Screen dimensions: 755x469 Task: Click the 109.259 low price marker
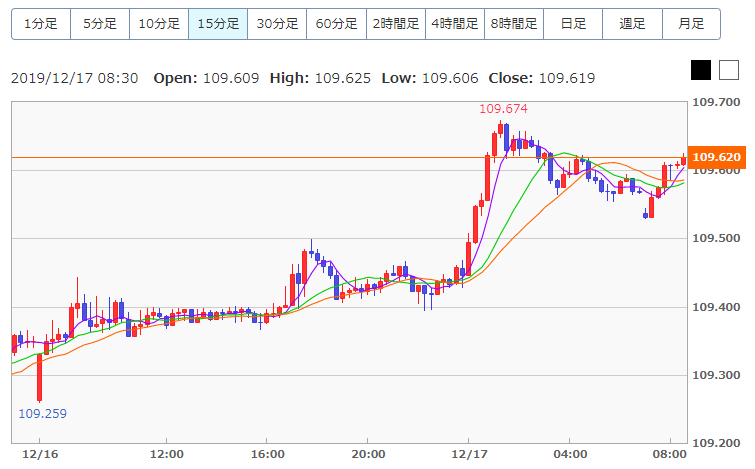[42, 414]
